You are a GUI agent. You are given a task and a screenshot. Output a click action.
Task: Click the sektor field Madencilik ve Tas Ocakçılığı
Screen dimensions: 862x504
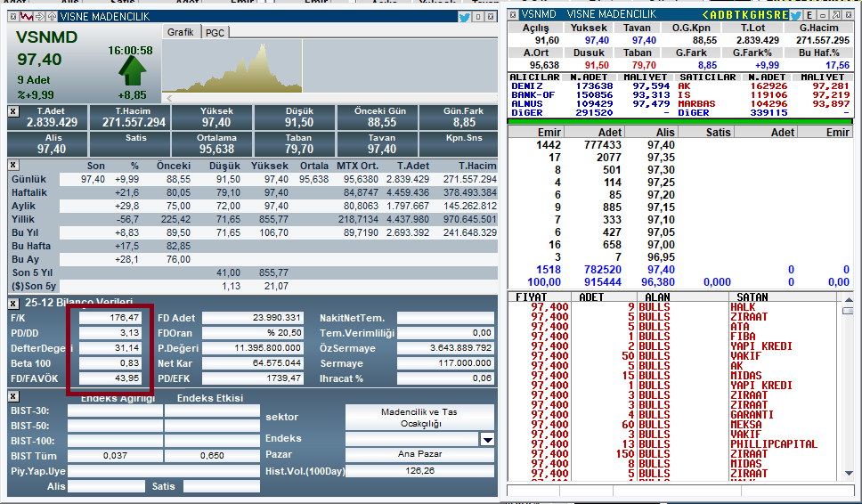[420, 417]
